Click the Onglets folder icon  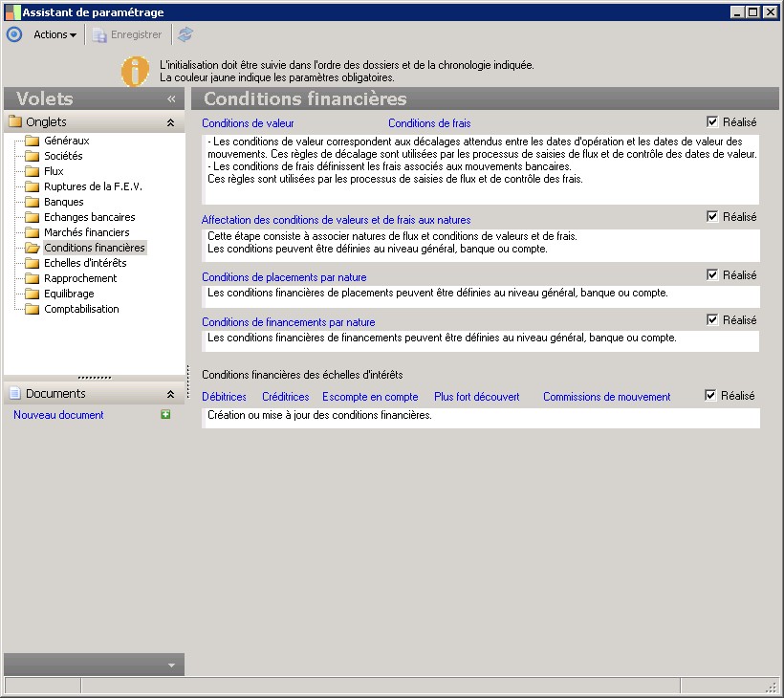[16, 121]
